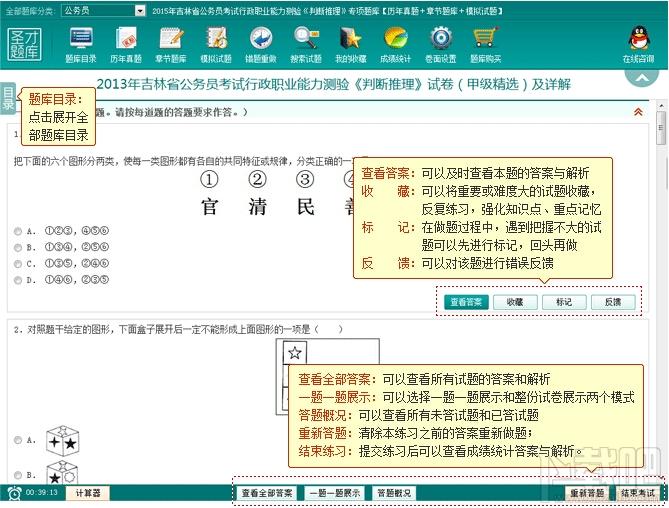This screenshot has width=669, height=508.
Task: Open the 错题重做 toolbar icon
Action: tap(261, 45)
